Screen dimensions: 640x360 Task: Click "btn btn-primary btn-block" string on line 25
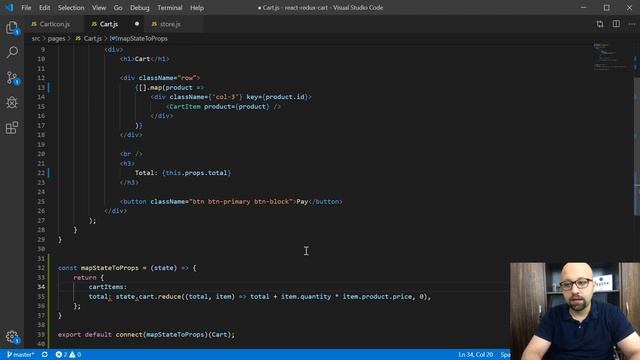(241, 202)
